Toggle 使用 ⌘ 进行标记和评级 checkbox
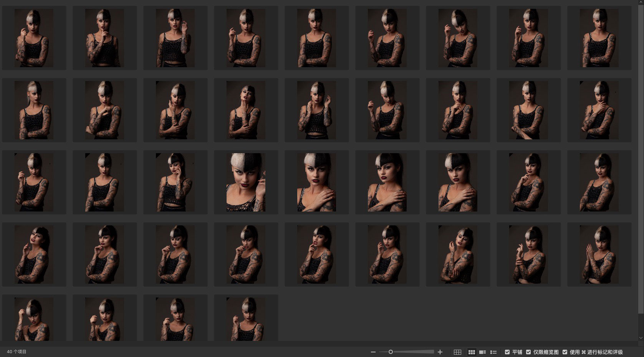Screen dimensions: 644x357 [565, 352]
